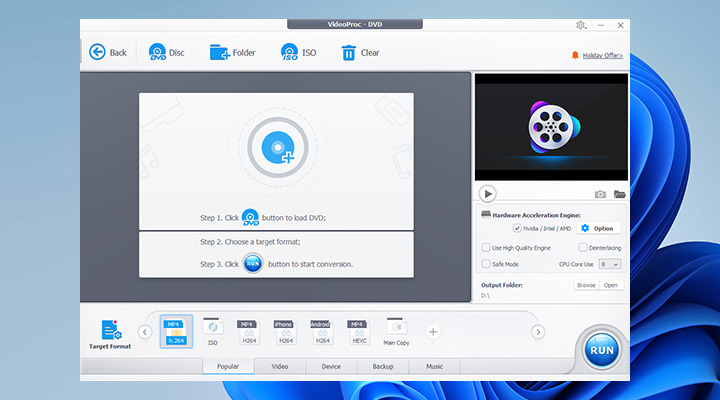
Task: Toggle Nvidia / Intel / AMD checkbox
Action: 517,228
